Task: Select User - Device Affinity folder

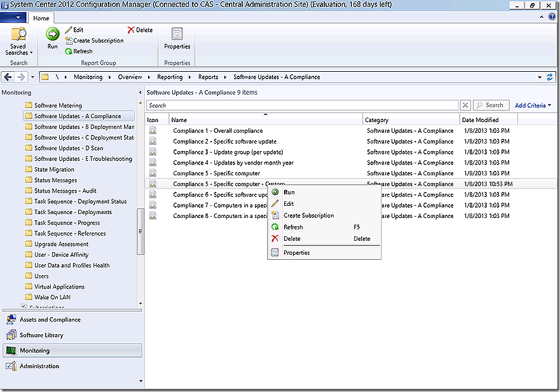Action: (x=57, y=255)
